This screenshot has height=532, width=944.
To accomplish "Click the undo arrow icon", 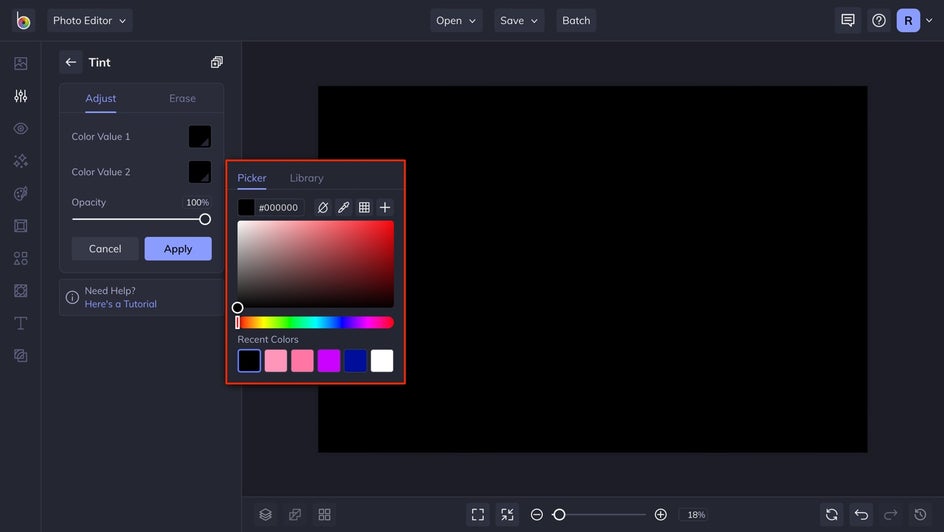I will coord(861,515).
